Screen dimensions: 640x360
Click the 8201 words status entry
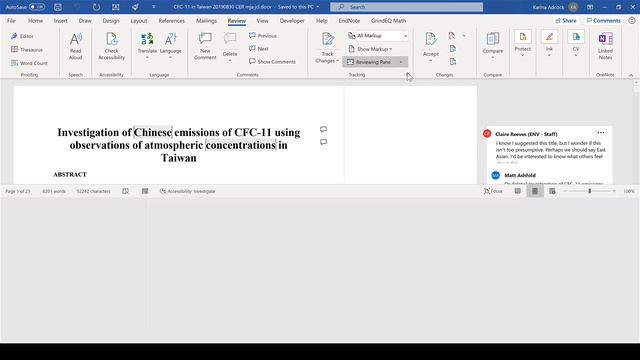(54, 191)
